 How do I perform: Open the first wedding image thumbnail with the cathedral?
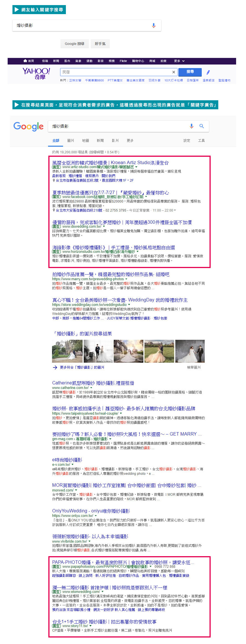(67, 351)
